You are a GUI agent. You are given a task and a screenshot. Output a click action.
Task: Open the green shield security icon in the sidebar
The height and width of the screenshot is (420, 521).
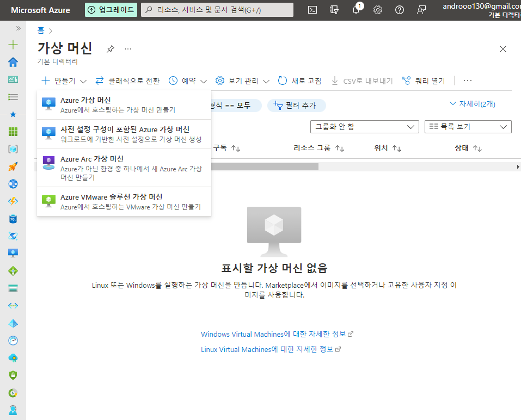click(13, 375)
